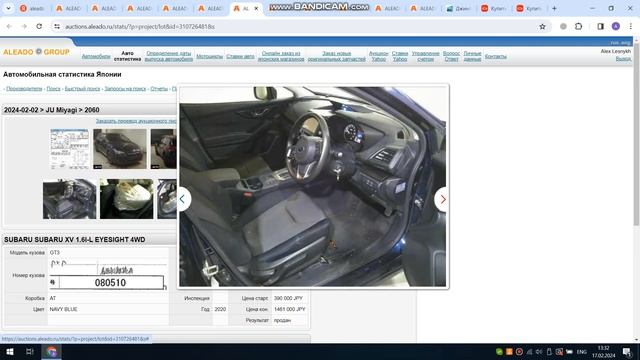Open the Вопрос Ответ link
The height and width of the screenshot is (360, 640).
451,56
